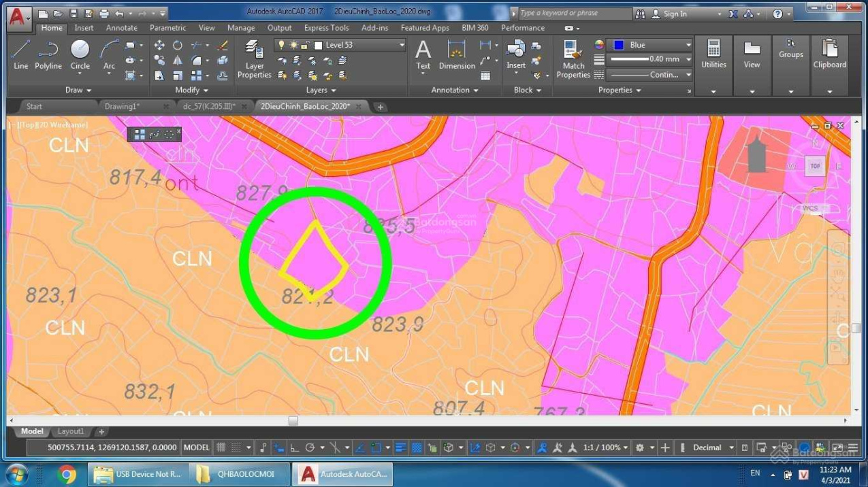The height and width of the screenshot is (487, 868).
Task: Use the Match Properties tool
Action: pyautogui.click(x=573, y=59)
